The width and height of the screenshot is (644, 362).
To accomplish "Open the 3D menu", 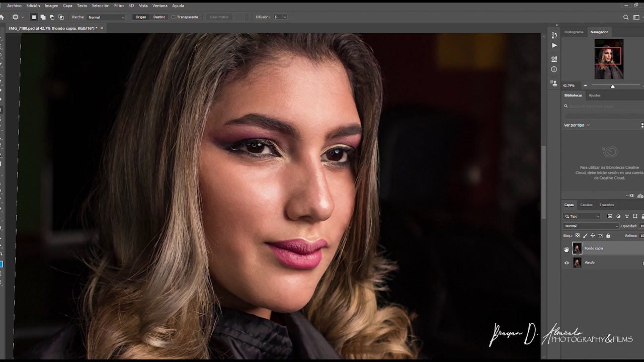I will click(x=131, y=6).
